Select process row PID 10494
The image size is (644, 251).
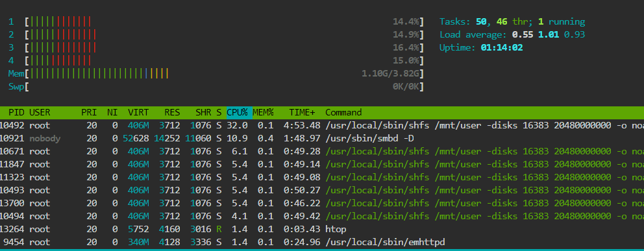(322, 216)
